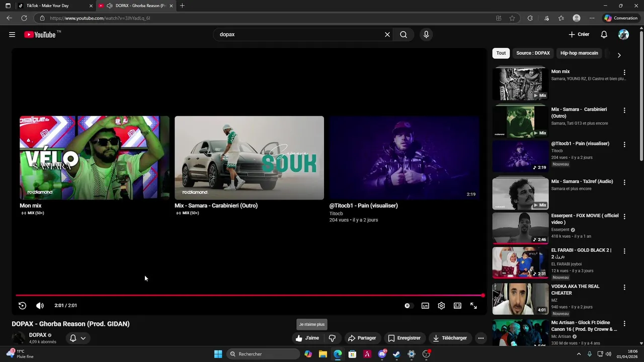
Task: Select the Tout filter chip
Action: tap(501, 53)
